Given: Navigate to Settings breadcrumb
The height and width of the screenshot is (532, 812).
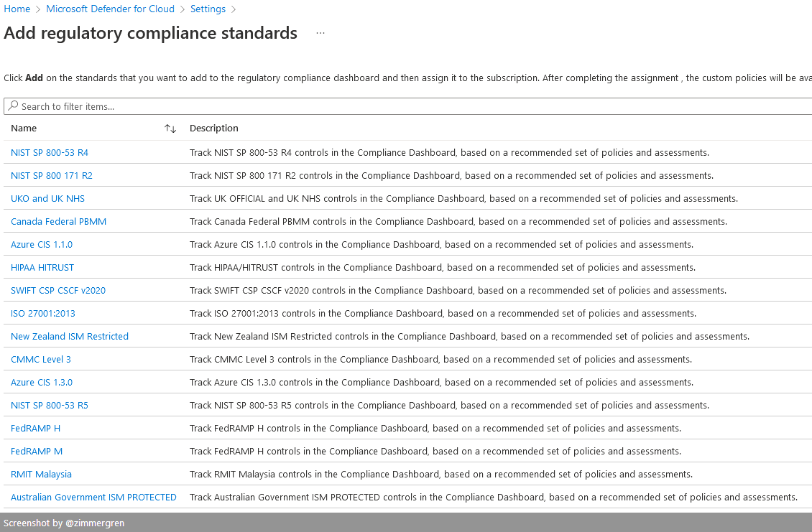Looking at the screenshot, I should (x=208, y=9).
